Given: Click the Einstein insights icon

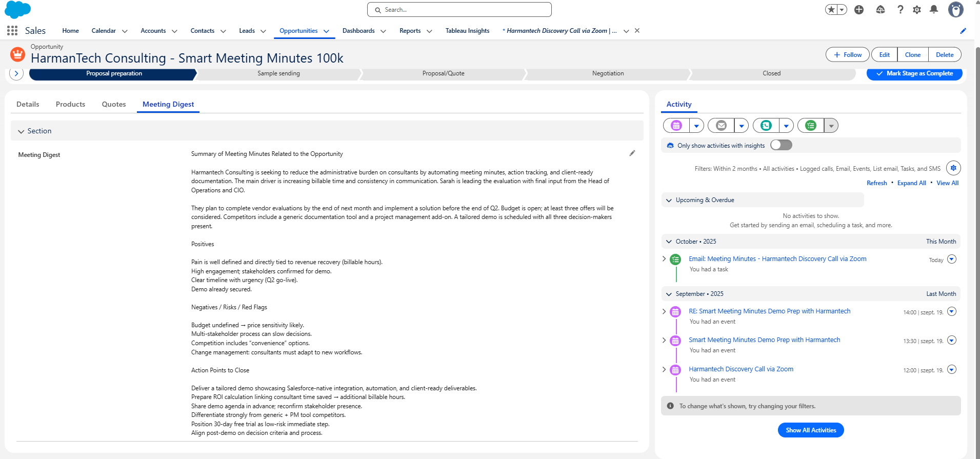Looking at the screenshot, I should [670, 146].
